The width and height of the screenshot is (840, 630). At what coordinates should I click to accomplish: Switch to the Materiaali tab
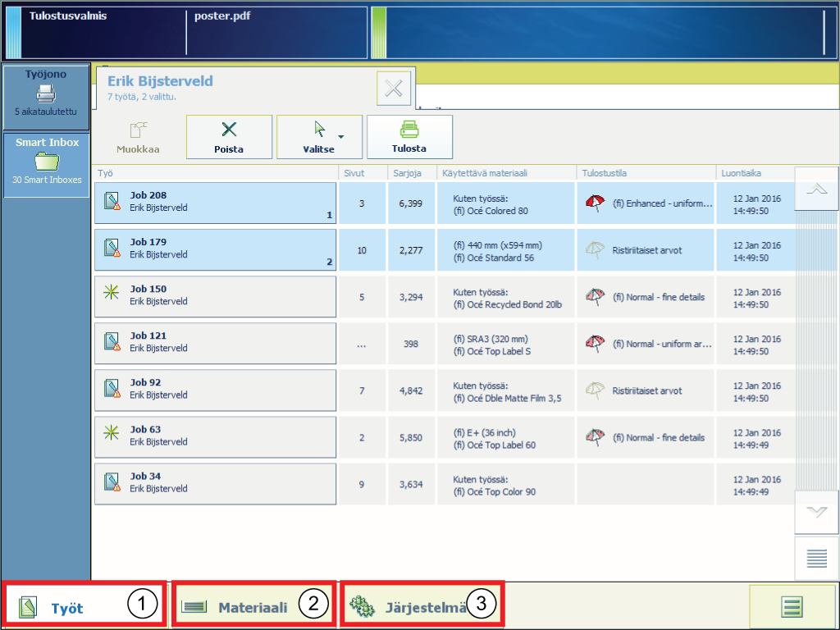(253, 607)
